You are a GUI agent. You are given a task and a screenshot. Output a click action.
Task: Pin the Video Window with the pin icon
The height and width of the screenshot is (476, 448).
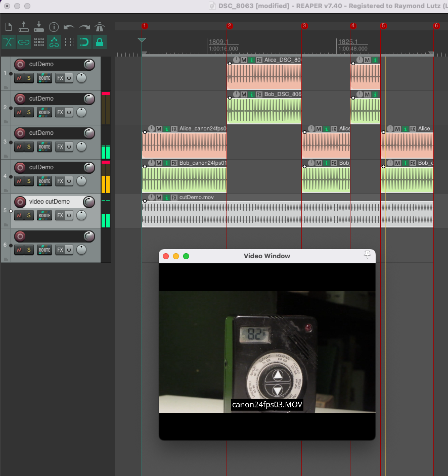pos(368,256)
